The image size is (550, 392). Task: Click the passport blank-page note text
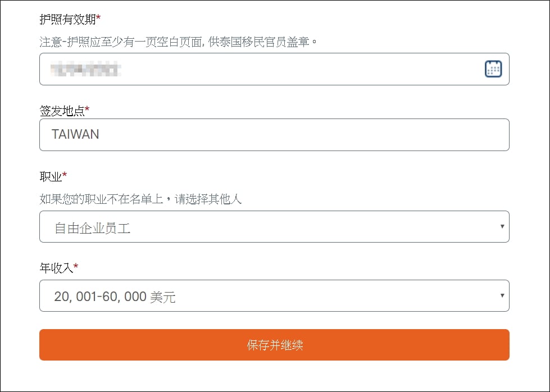pos(178,42)
